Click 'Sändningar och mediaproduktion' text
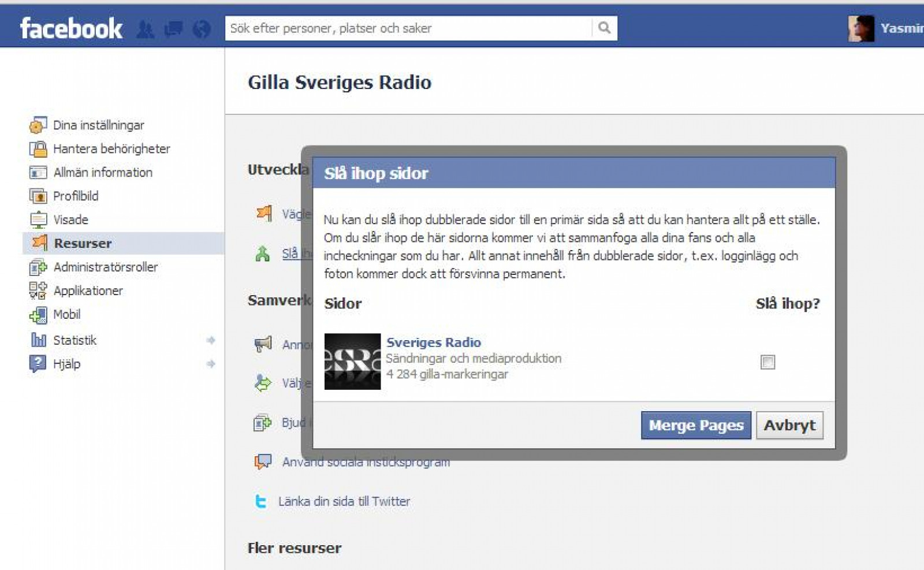 pos(474,358)
